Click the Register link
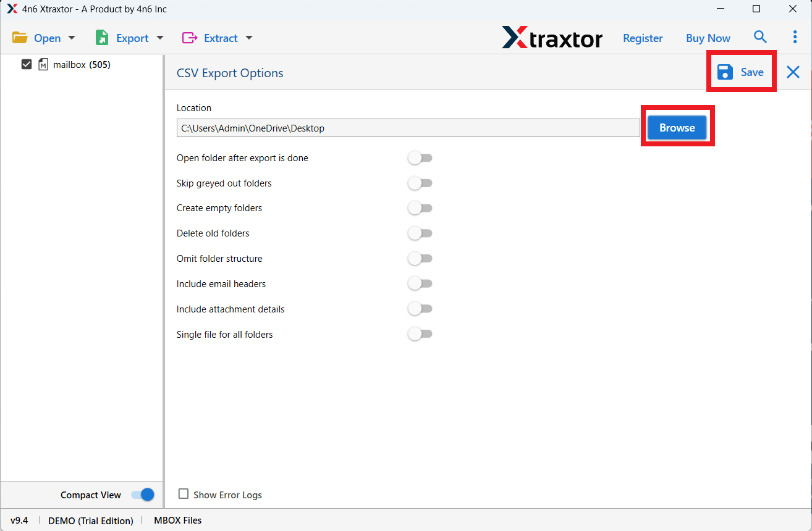This screenshot has width=812, height=531. click(643, 38)
